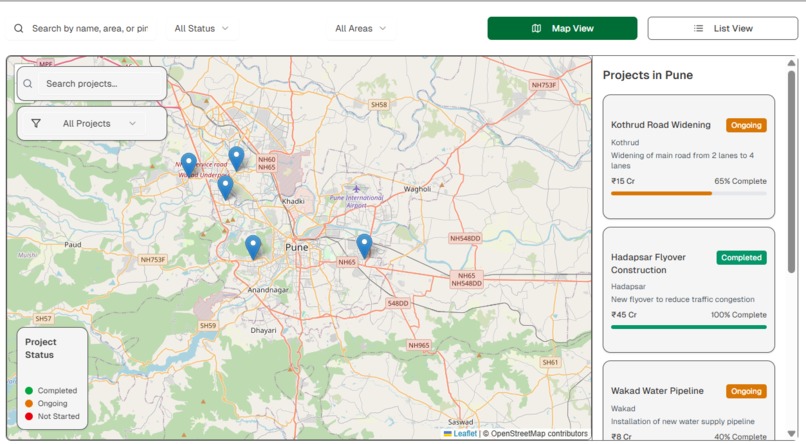Click the Hadapsar 100% progress bar
The height and width of the screenshot is (444, 806).
(x=689, y=327)
